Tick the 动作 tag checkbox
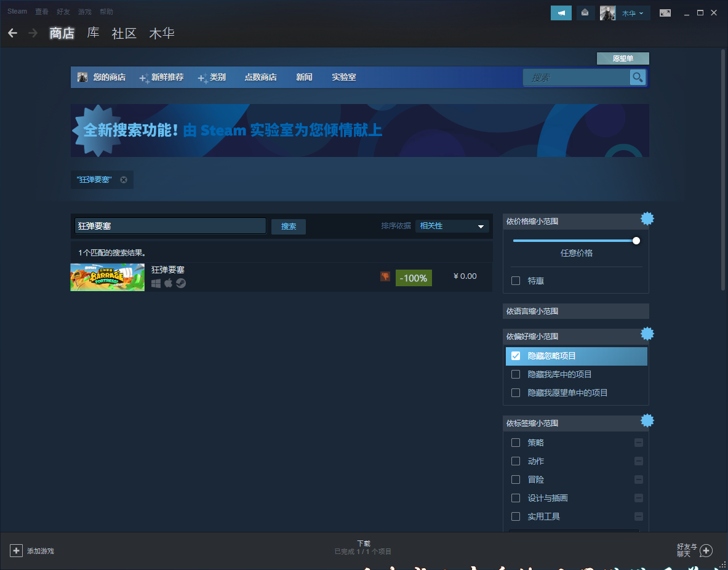Image resolution: width=728 pixels, height=570 pixels. point(515,461)
